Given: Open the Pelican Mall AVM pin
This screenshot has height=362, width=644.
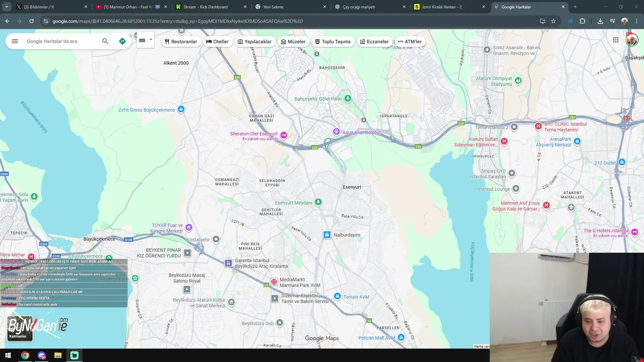Looking at the screenshot, I should click(x=401, y=338).
